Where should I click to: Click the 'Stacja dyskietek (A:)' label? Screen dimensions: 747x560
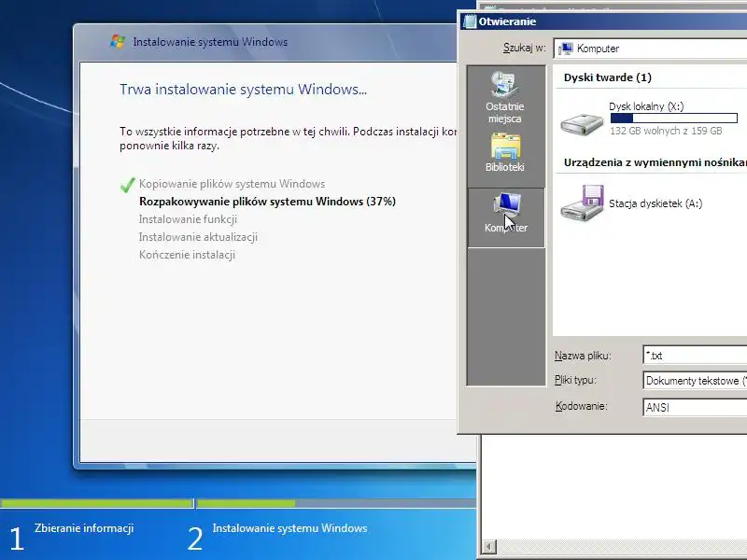pos(655,203)
